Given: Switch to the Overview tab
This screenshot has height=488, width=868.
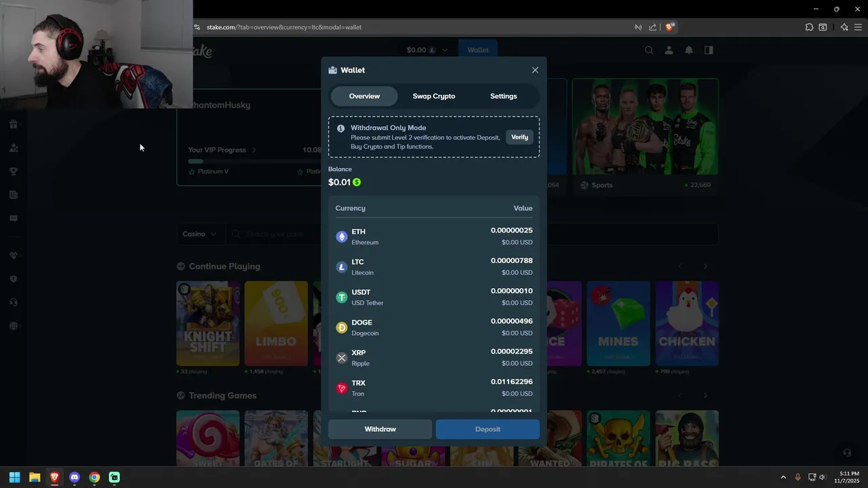Looking at the screenshot, I should (364, 96).
